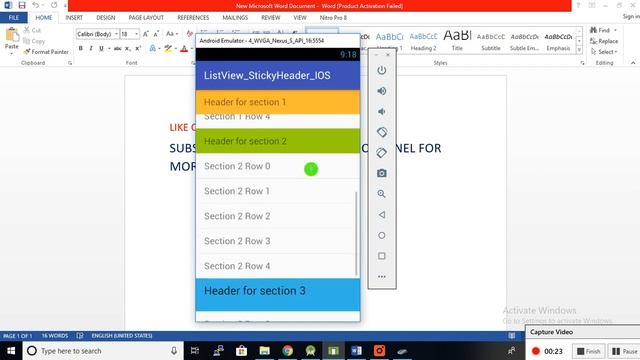
Task: Apply strikethrough formatting (abc)
Action: click(x=118, y=49)
